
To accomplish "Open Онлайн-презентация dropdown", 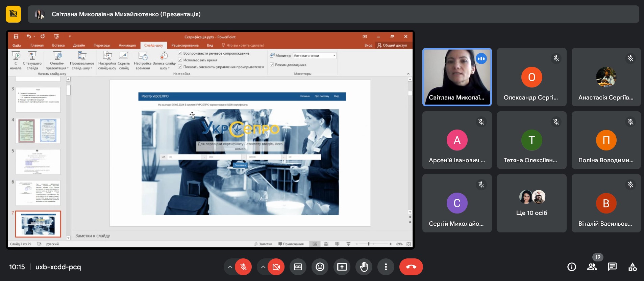I will click(57, 61).
